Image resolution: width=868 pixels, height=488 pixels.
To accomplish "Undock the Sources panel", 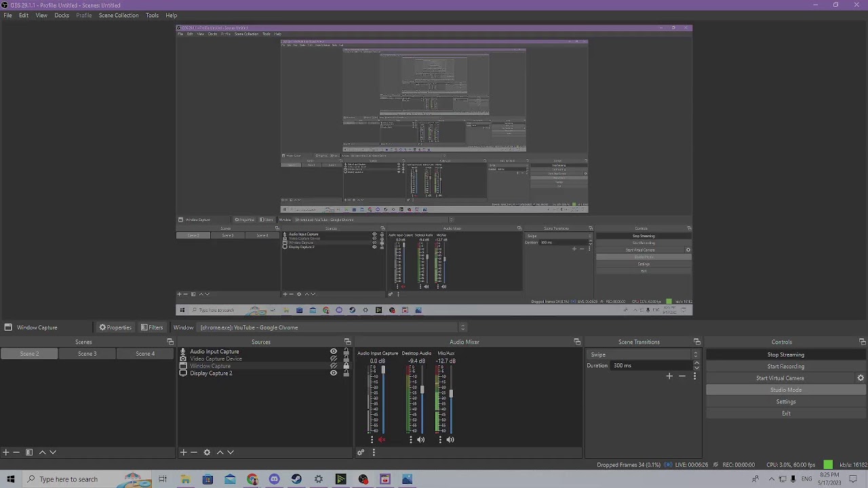I will 347,342.
